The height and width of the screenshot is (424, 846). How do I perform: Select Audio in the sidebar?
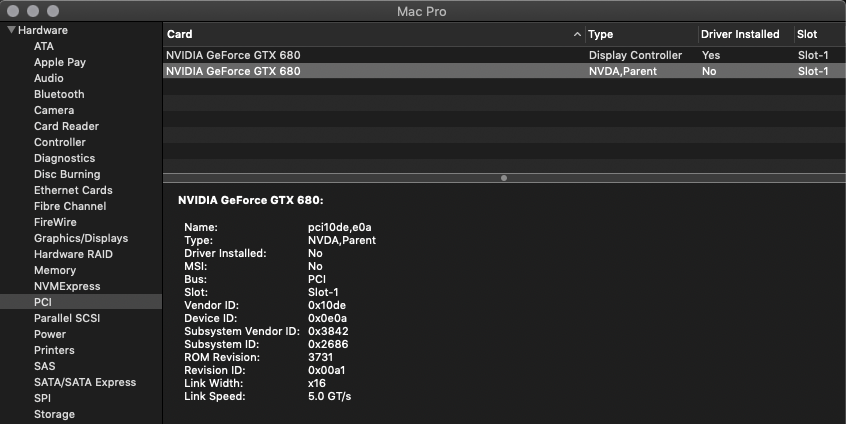49,78
